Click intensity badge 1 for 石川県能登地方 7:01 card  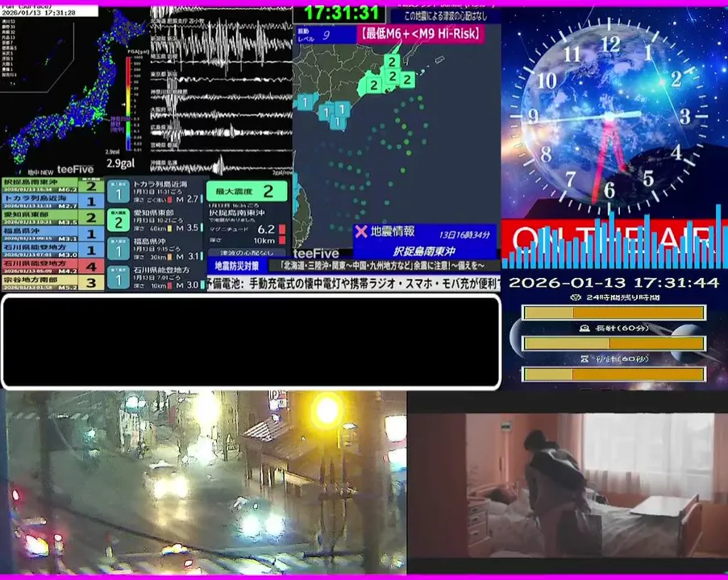point(119,278)
